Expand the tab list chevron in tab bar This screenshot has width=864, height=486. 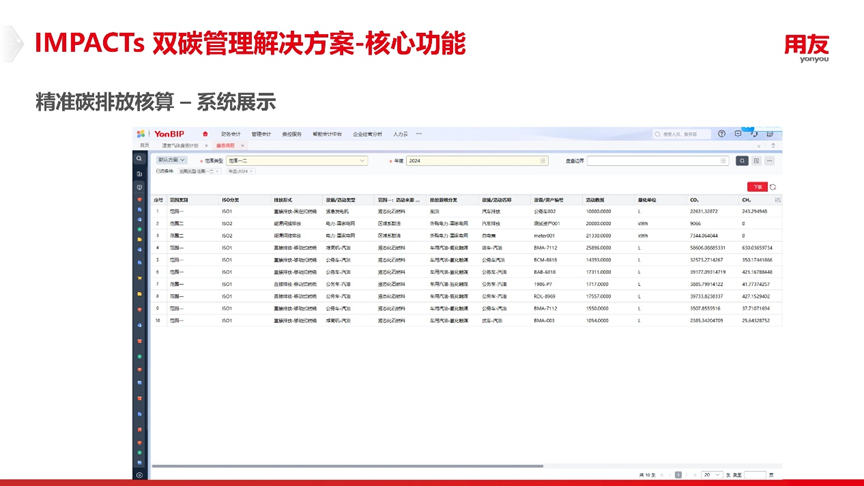coord(759,145)
